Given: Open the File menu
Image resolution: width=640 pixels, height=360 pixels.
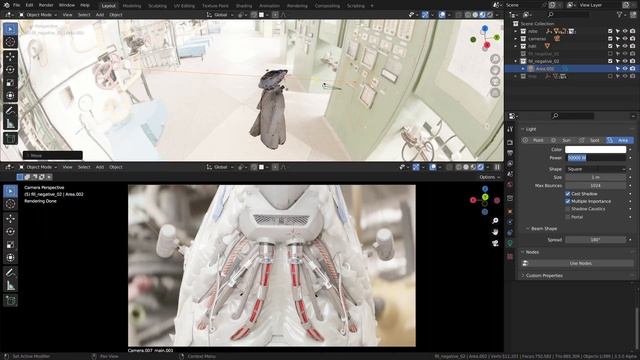Looking at the screenshot, I should (x=16, y=5).
